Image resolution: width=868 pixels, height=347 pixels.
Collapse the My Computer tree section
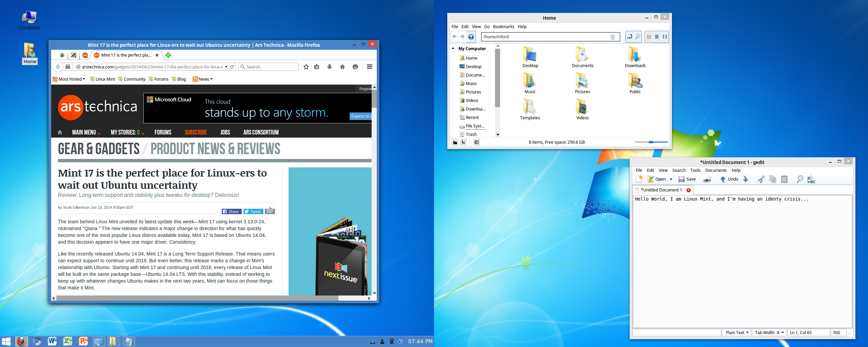[453, 48]
